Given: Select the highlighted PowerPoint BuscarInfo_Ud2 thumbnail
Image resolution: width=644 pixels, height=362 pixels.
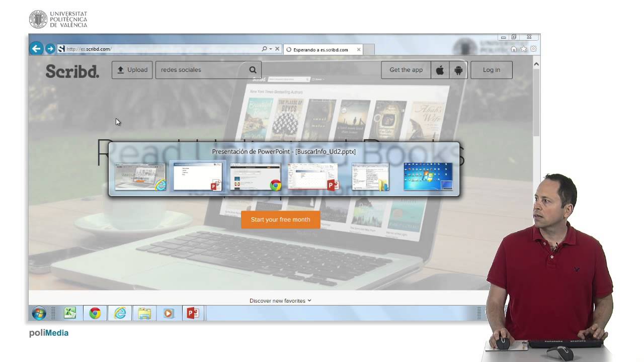Looking at the screenshot, I should (198, 176).
